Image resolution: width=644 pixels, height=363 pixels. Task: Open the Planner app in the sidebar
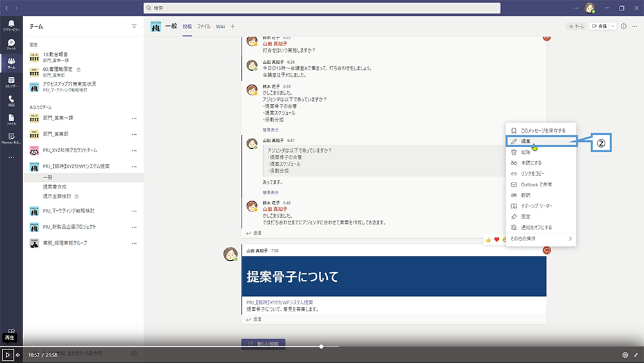pyautogui.click(x=11, y=138)
